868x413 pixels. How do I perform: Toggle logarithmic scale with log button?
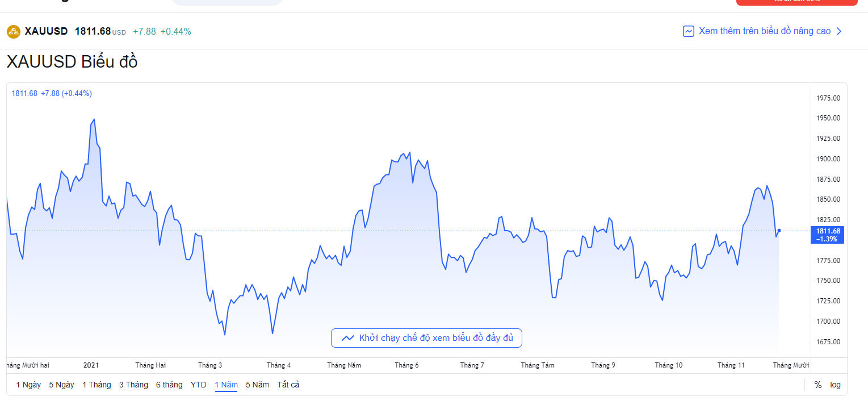(835, 385)
